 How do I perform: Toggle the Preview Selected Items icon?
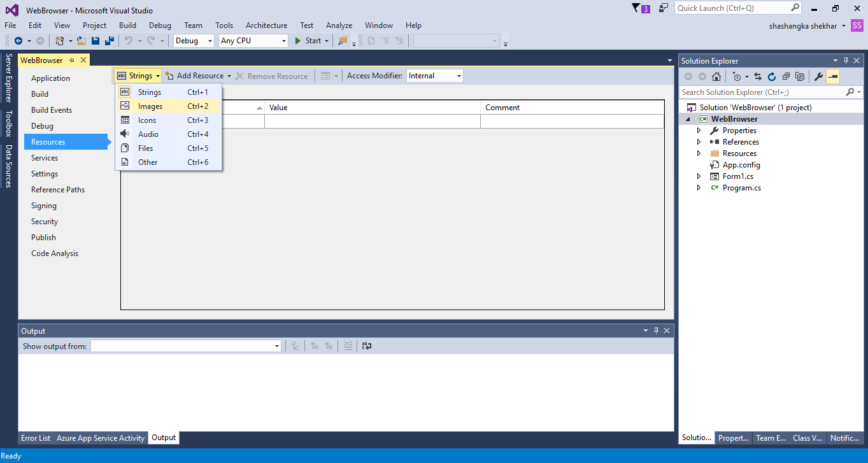coord(833,76)
